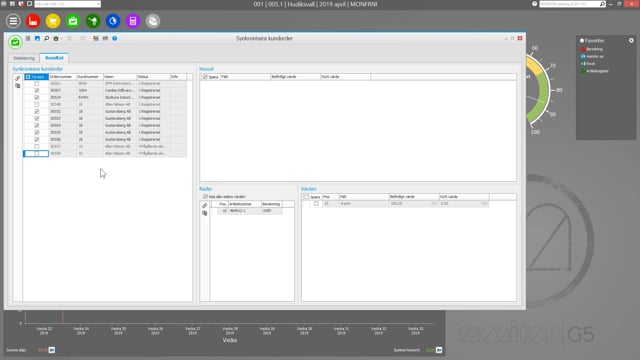Sort by the Kundnummer column header
Viewport: 640px width, 360px height.
click(x=90, y=77)
